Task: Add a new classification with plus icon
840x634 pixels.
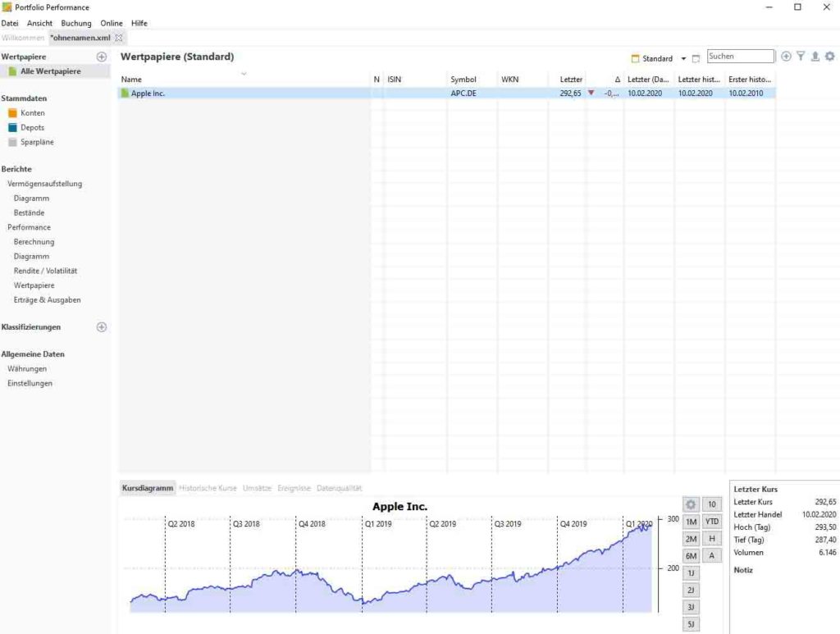Action: pos(101,327)
